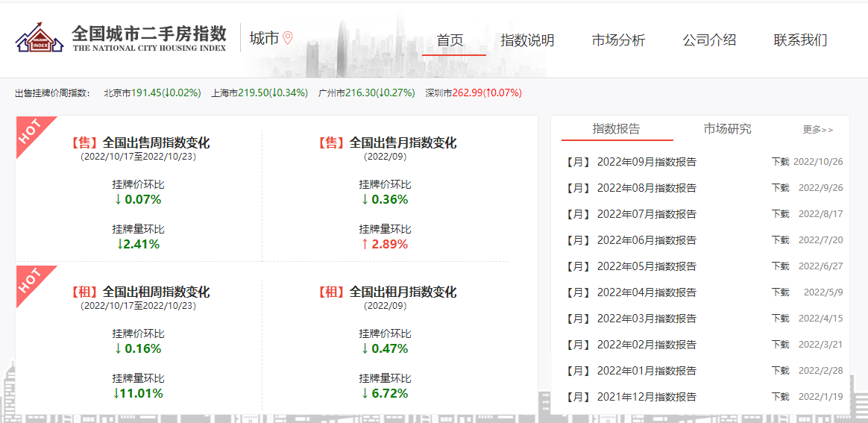
Task: Open the 指数说明 menu item
Action: tap(527, 40)
